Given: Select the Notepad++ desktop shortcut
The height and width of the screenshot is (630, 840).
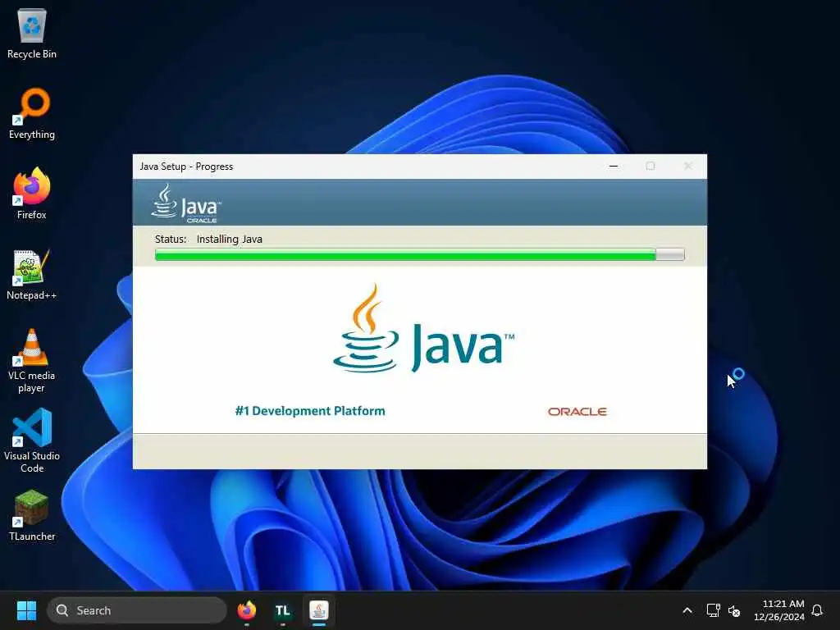Looking at the screenshot, I should tap(32, 274).
